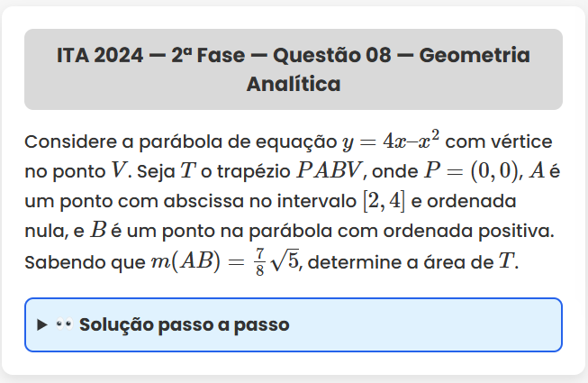The width and height of the screenshot is (588, 383).
Task: Click the word "Considere" starting the statement
Action: pyautogui.click(x=68, y=141)
